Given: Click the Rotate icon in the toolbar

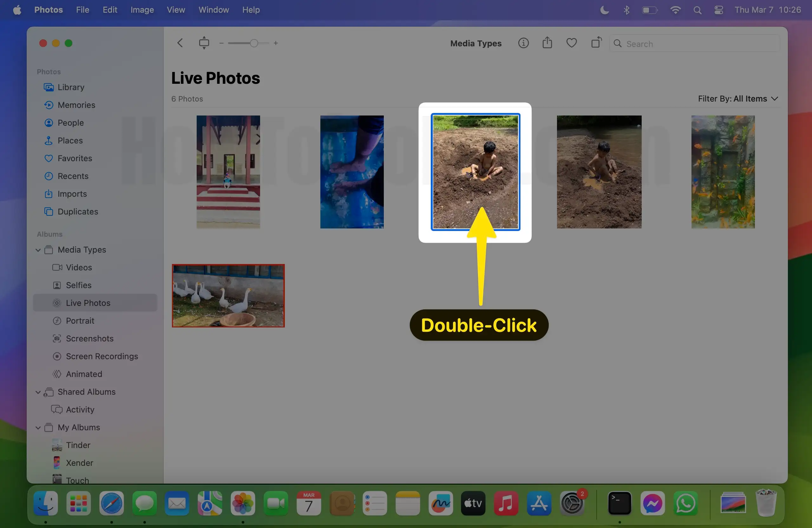Looking at the screenshot, I should [x=596, y=43].
